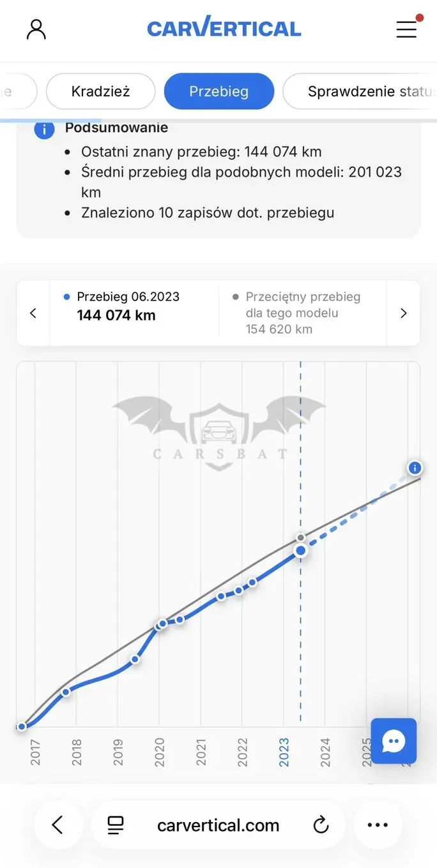Open the browser three-dot options
This screenshot has height=868, width=437.
tap(378, 825)
